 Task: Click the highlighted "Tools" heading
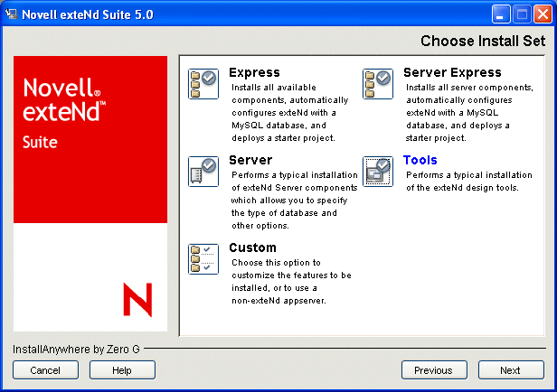point(420,160)
